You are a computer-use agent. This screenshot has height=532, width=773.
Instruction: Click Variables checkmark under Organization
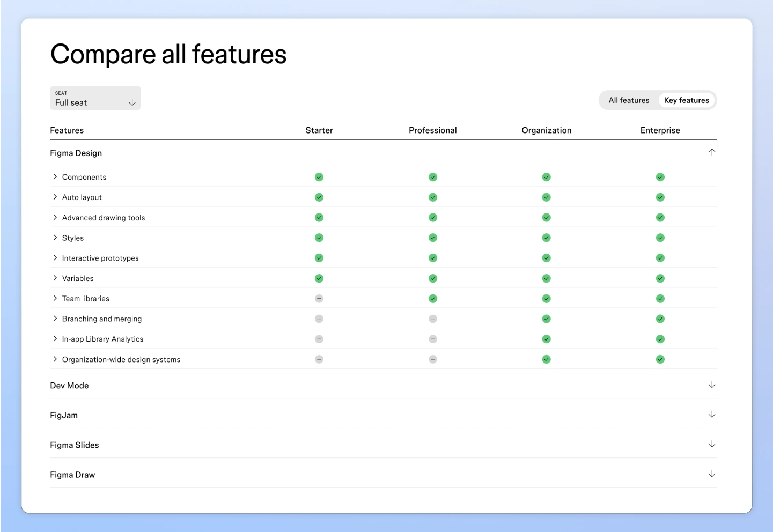[x=547, y=278]
